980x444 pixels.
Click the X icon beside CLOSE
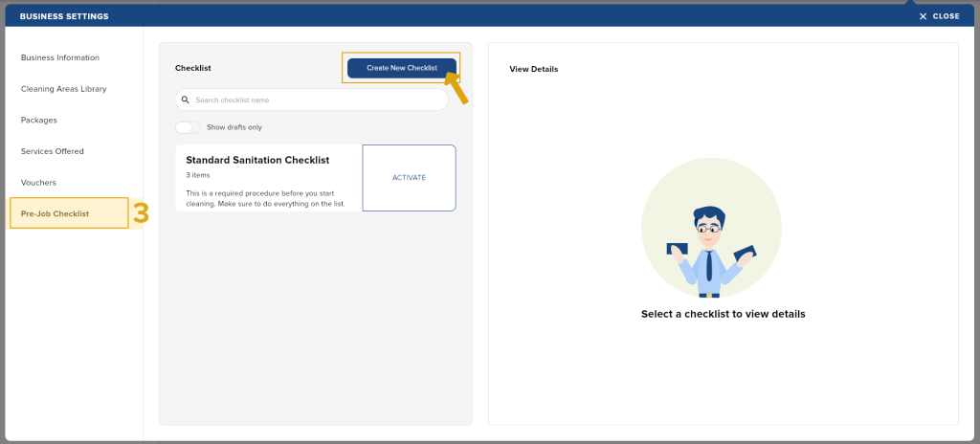pyautogui.click(x=923, y=16)
